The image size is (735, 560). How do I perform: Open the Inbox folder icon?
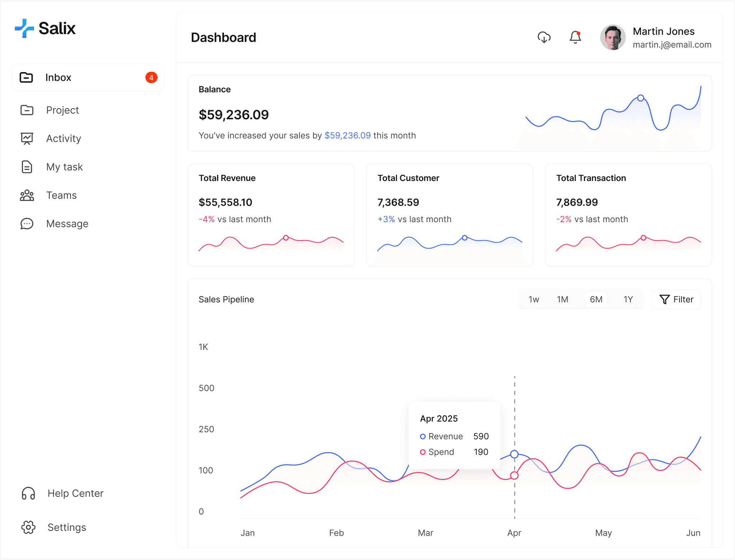[x=26, y=78]
